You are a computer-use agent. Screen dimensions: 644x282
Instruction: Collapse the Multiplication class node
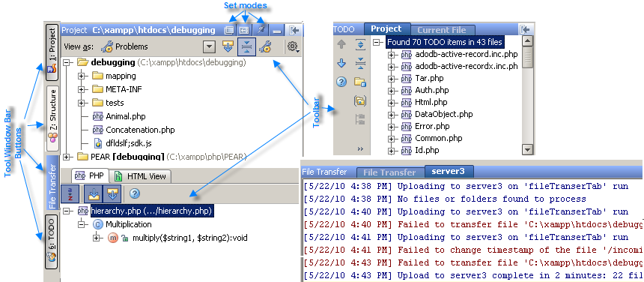click(82, 224)
